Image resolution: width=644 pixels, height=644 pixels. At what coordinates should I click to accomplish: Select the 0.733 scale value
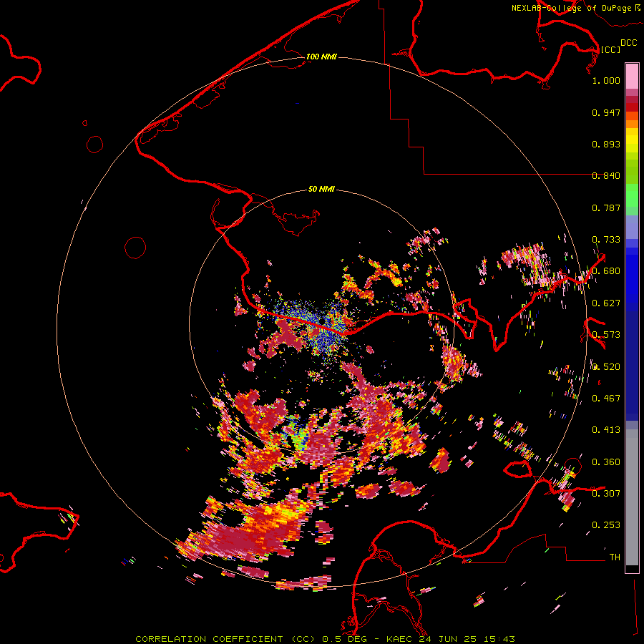click(x=606, y=240)
